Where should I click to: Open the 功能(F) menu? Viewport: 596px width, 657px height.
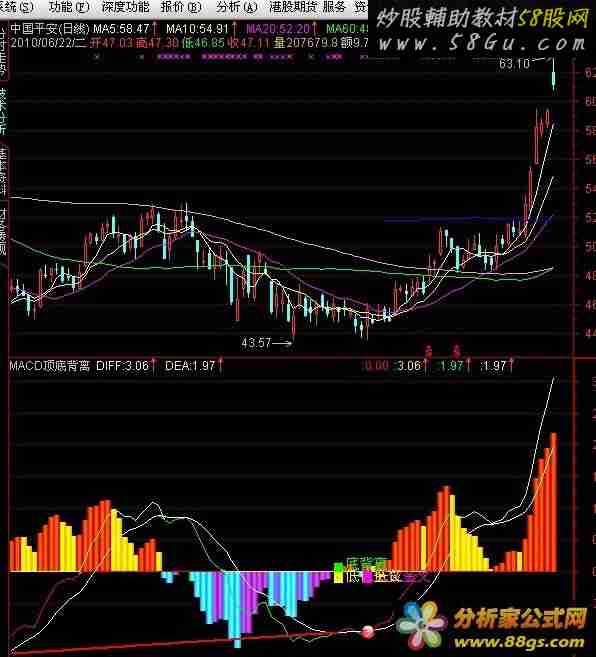(68, 7)
